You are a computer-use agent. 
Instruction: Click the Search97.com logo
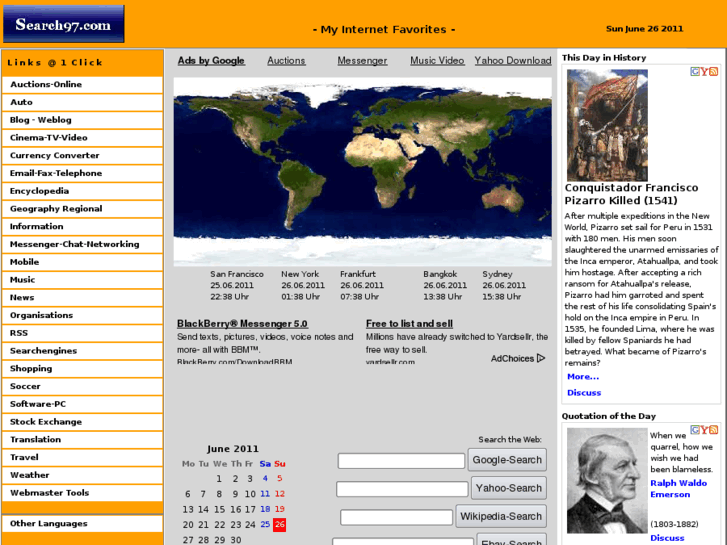click(64, 24)
